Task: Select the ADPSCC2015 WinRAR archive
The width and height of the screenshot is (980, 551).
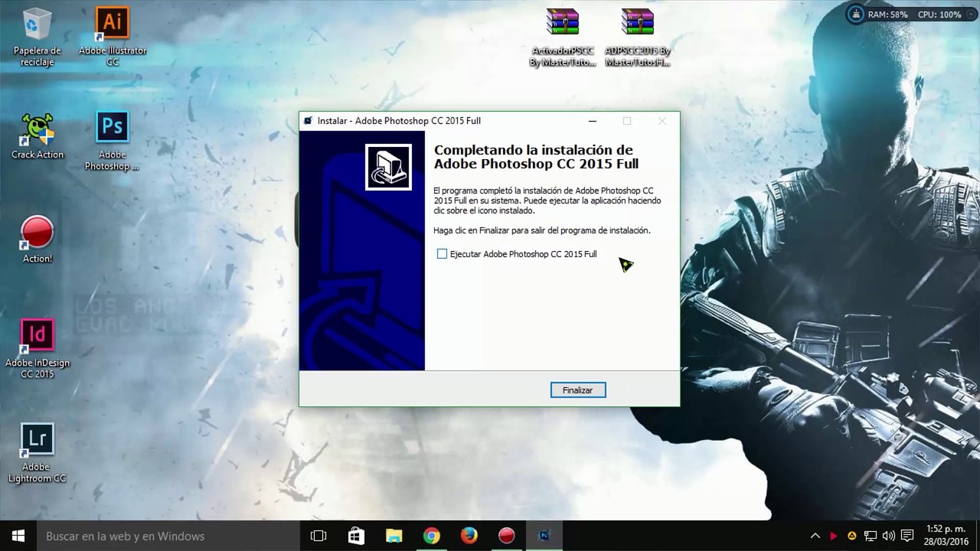Action: pyautogui.click(x=638, y=37)
